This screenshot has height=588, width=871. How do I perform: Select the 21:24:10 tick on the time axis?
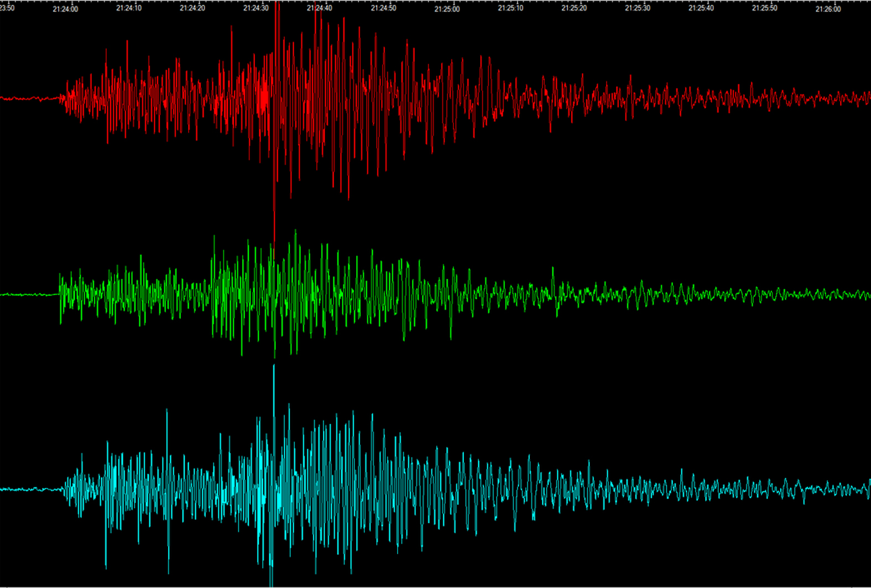(x=129, y=8)
